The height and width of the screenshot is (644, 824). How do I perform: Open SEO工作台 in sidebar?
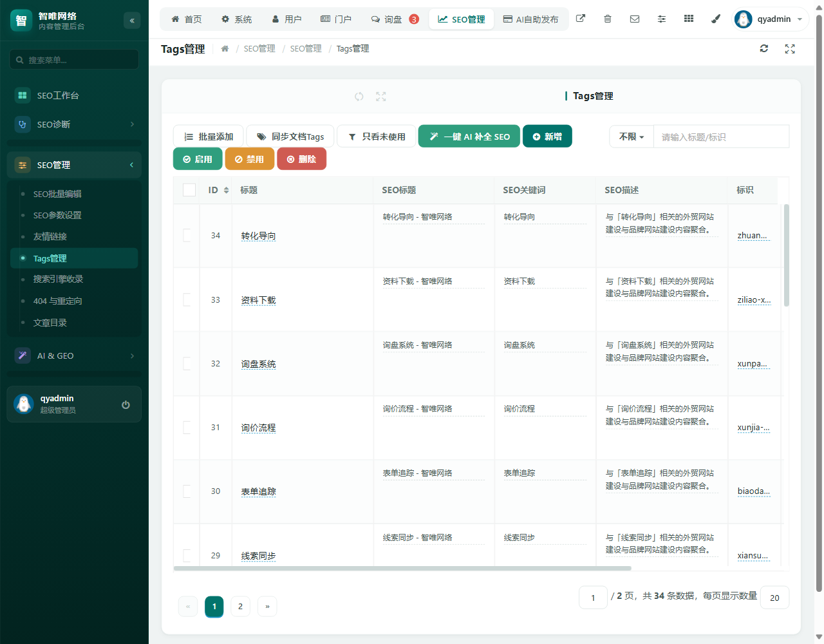point(74,95)
